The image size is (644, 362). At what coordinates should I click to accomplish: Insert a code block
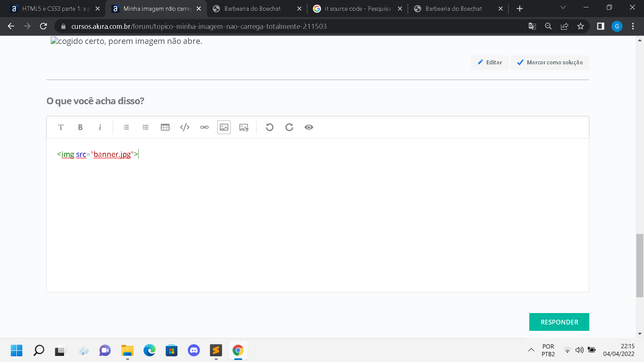point(185,127)
